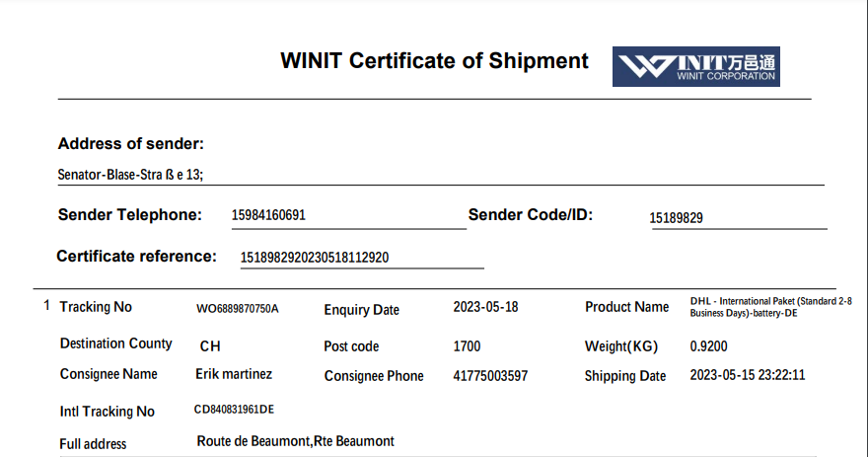Click the shipping date 2023-05-15 23:22:11
The height and width of the screenshot is (457, 868).
pyautogui.click(x=748, y=375)
